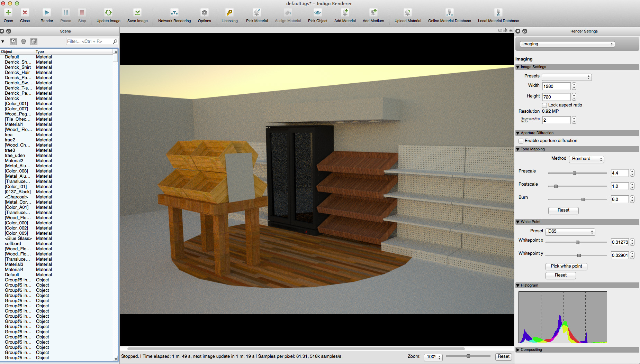The height and width of the screenshot is (364, 640).
Task: Toggle Enable aperture diffraction checkbox
Action: 521,141
